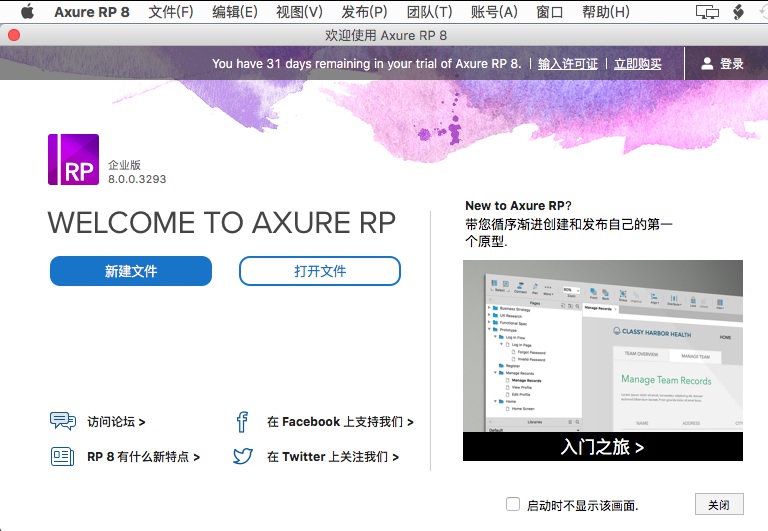Image resolution: width=768 pixels, height=531 pixels.
Task: Click the 关闭 button
Action: (719, 504)
